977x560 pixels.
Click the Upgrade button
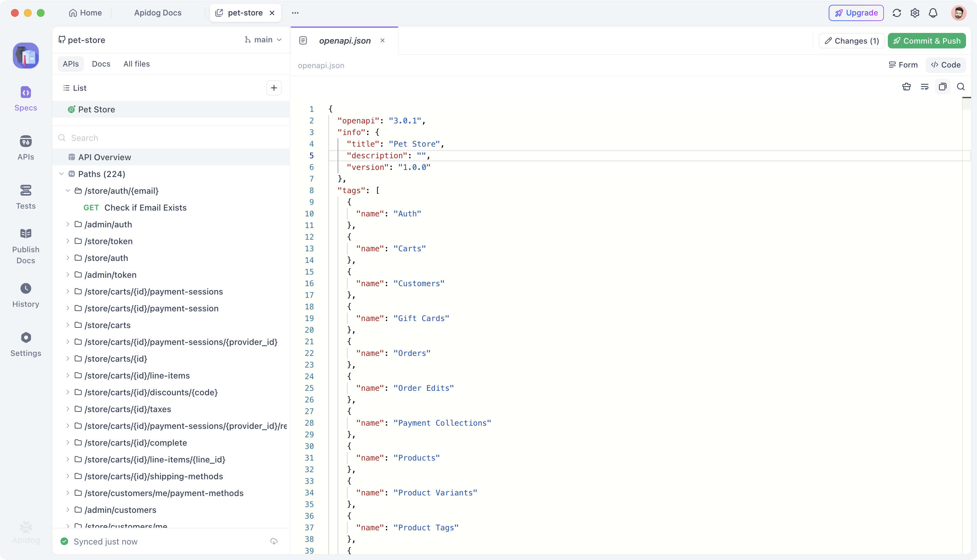tap(856, 13)
